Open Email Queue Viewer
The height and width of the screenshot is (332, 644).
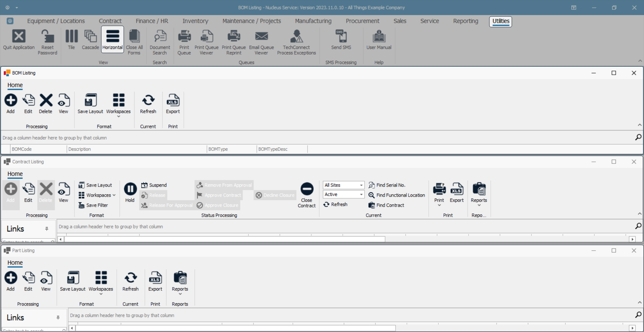pyautogui.click(x=261, y=42)
